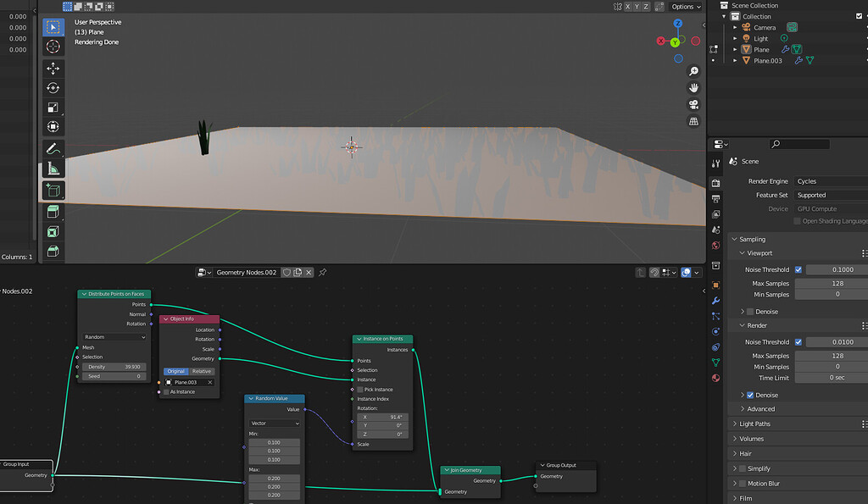Duplicate Geometry Nodes.002 with new node tree button

[298, 272]
